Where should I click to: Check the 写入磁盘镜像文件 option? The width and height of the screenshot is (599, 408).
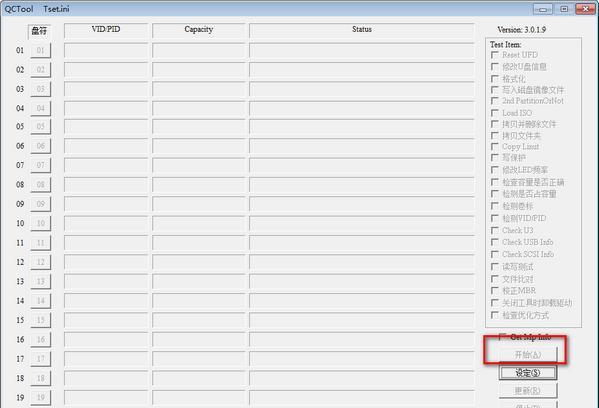pyautogui.click(x=495, y=90)
